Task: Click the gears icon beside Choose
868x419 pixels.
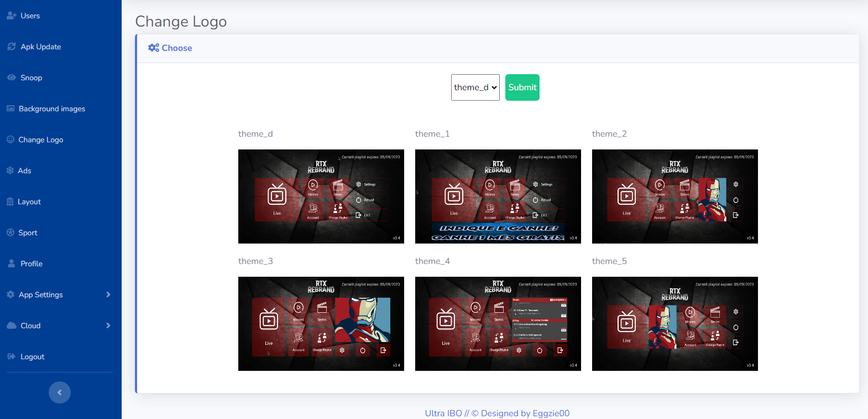Action: (x=153, y=48)
